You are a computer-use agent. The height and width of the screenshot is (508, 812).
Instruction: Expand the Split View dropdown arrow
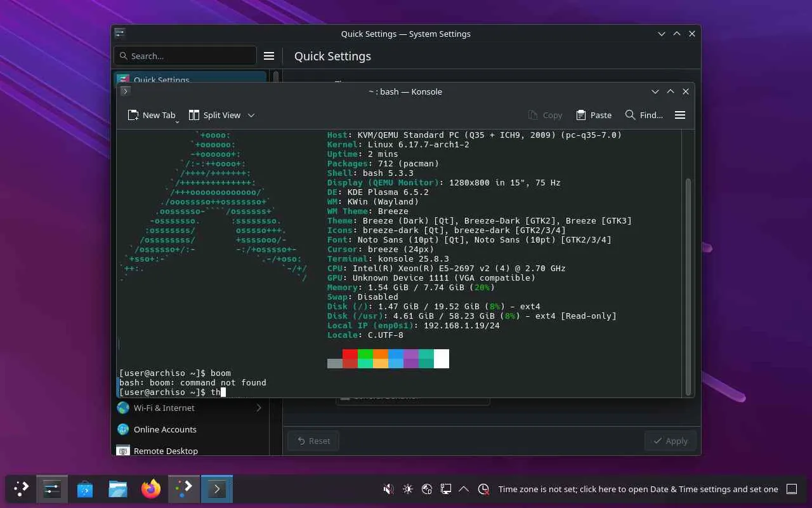click(x=251, y=115)
